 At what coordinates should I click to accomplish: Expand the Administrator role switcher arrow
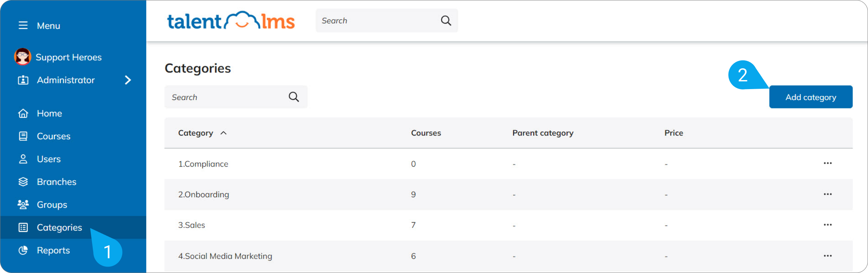tap(128, 80)
